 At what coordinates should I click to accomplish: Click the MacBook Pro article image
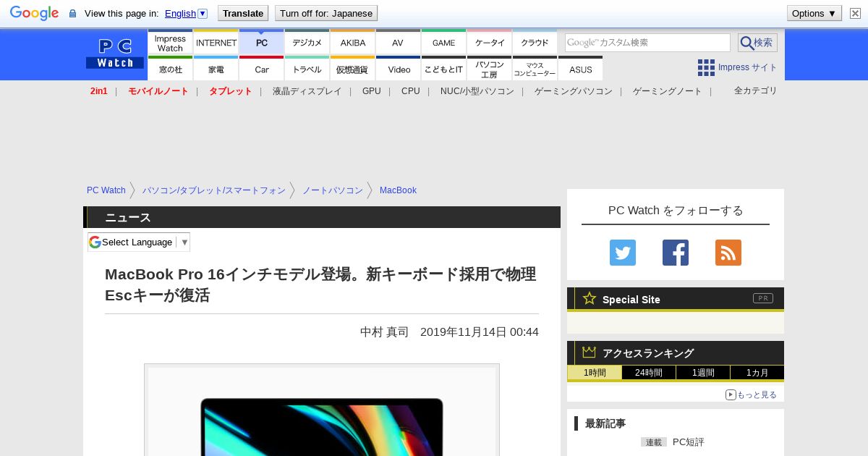(x=322, y=411)
